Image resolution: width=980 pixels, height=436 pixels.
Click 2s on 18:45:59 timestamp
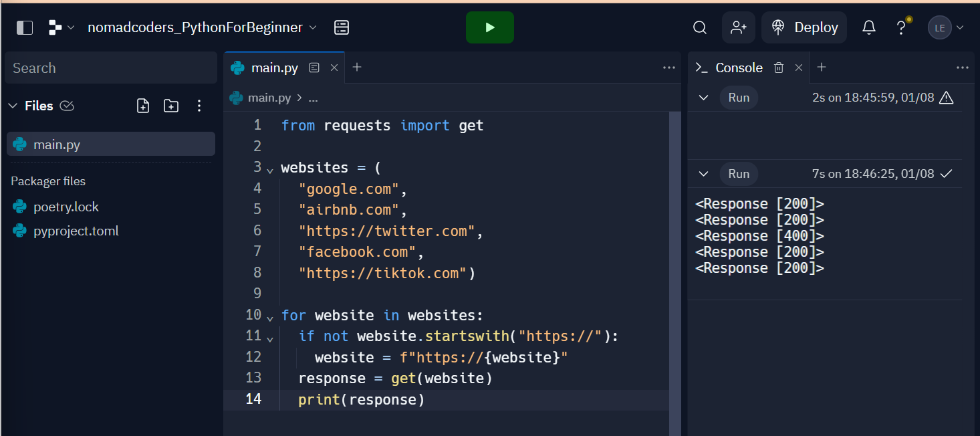873,98
